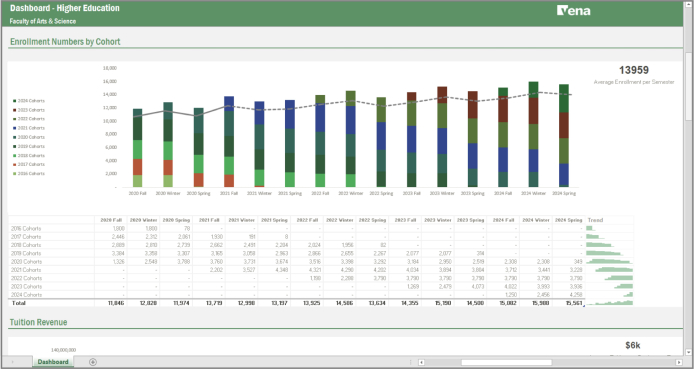The height and width of the screenshot is (369, 694).
Task: Click the 2023 Spring axis label
Action: click(x=472, y=193)
